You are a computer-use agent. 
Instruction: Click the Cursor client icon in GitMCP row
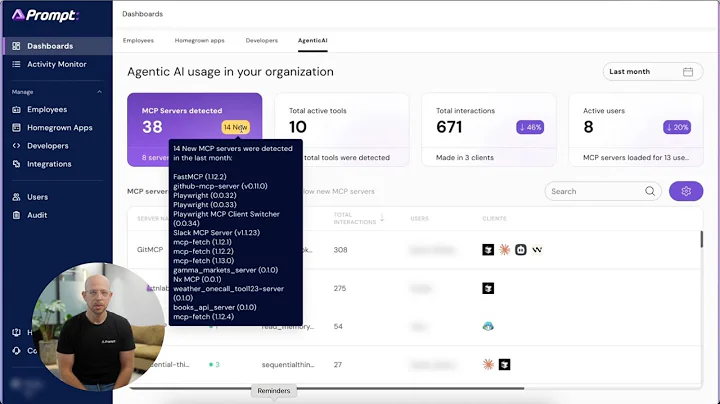(488, 250)
